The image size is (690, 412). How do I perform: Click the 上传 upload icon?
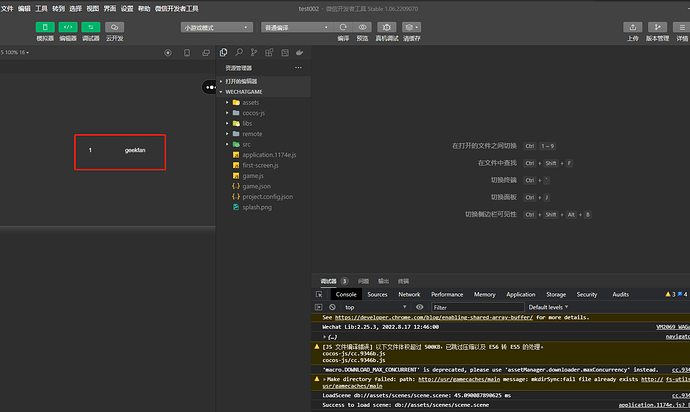(x=633, y=27)
